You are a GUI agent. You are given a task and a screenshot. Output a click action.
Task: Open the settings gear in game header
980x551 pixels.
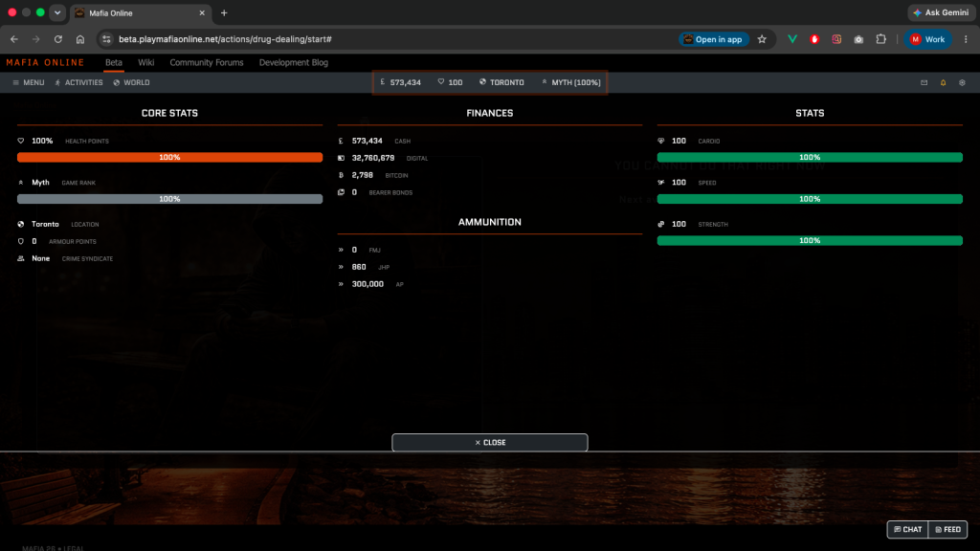tap(962, 82)
